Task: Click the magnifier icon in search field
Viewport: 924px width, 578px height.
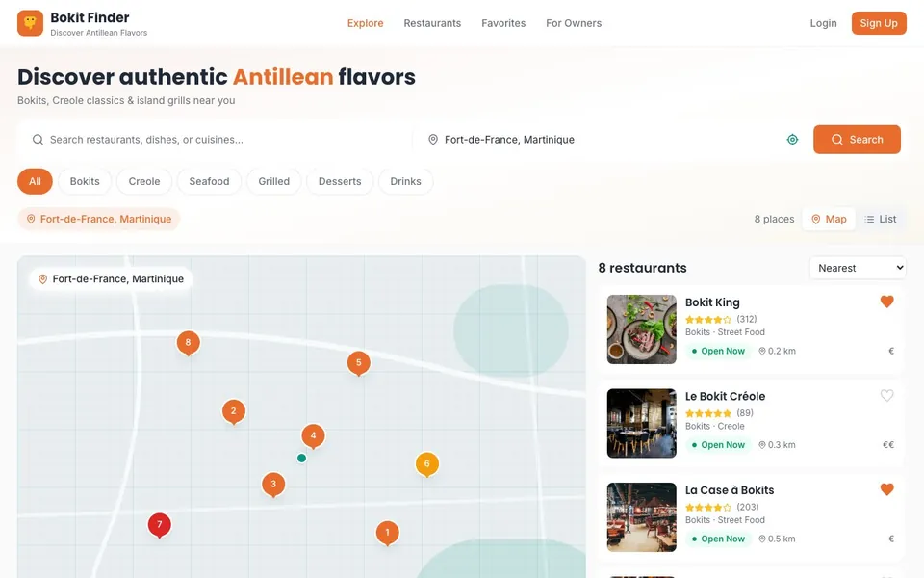Action: pos(38,140)
